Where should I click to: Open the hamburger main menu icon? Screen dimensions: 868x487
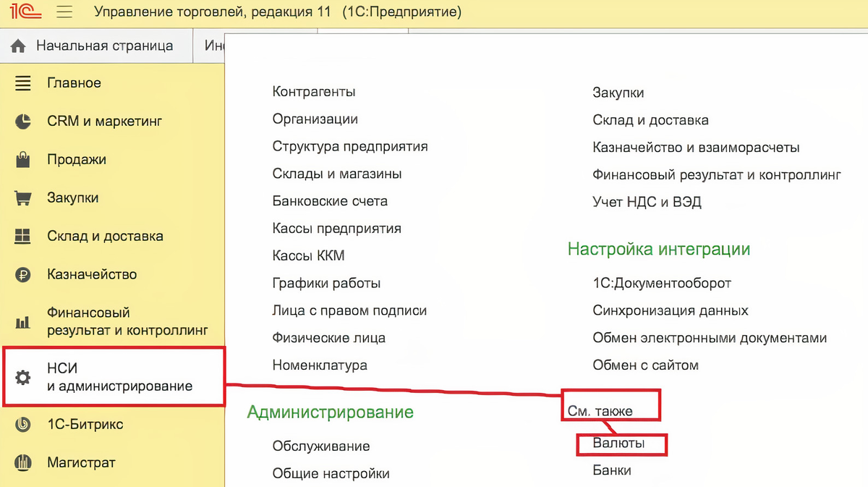pos(64,12)
